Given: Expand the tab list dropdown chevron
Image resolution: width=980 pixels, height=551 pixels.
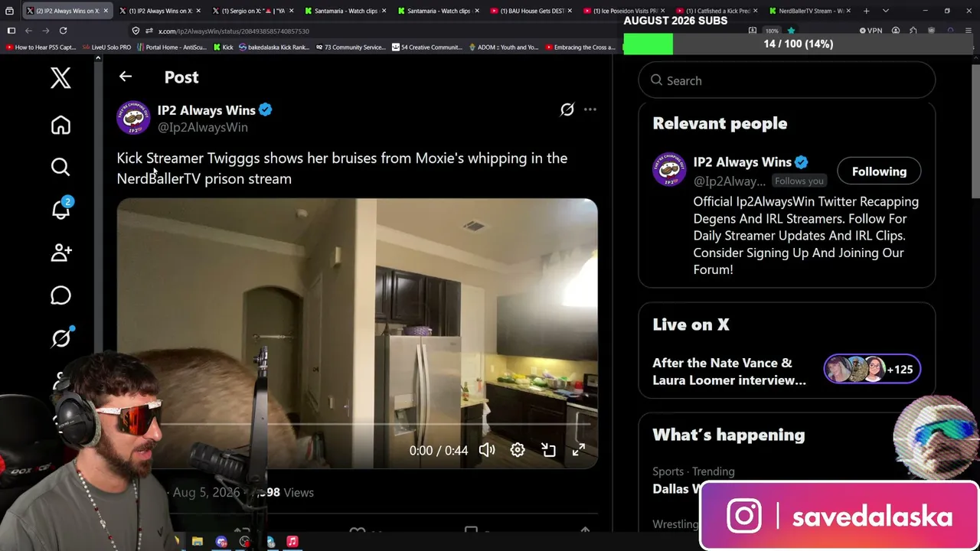Looking at the screenshot, I should click(x=885, y=11).
